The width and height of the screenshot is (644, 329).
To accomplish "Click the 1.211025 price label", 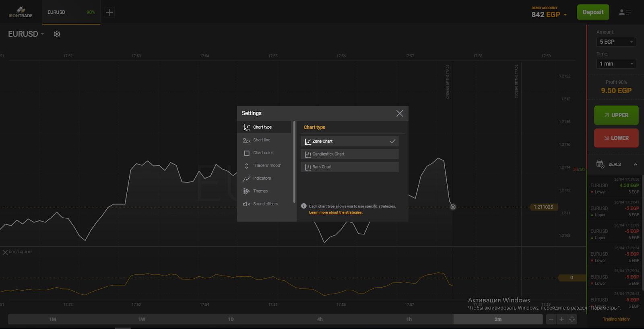I will pos(543,207).
